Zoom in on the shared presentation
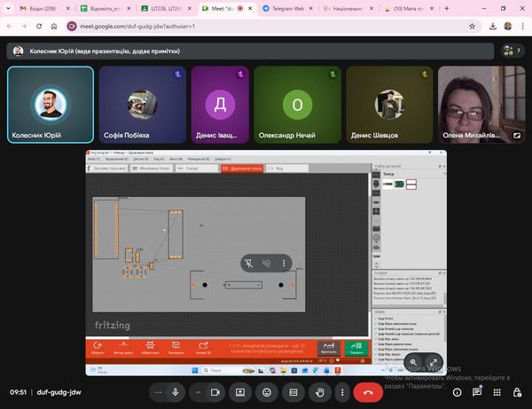This screenshot has width=532, height=409. tap(413, 361)
